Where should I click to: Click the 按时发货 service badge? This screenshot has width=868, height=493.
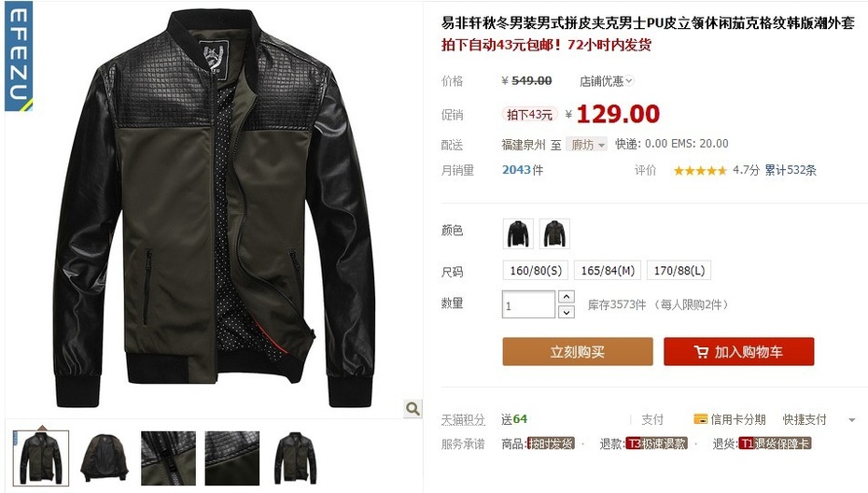[x=551, y=444]
